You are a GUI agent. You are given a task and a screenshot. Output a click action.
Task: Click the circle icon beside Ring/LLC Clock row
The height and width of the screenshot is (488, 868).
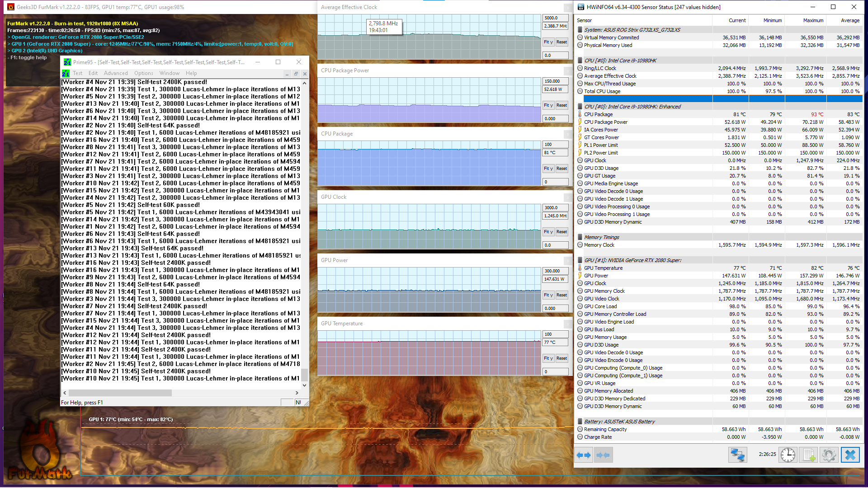click(580, 68)
